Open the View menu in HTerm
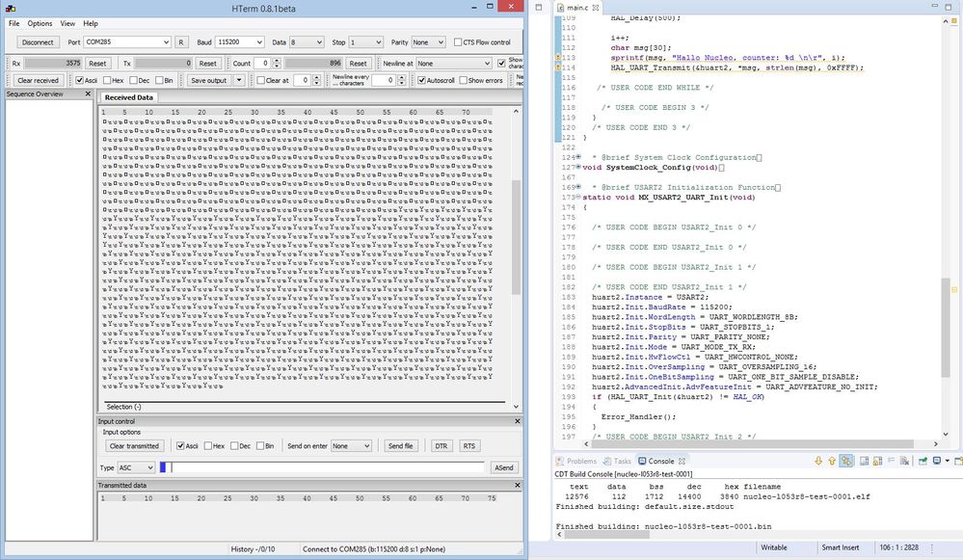This screenshot has width=963, height=560. click(67, 23)
